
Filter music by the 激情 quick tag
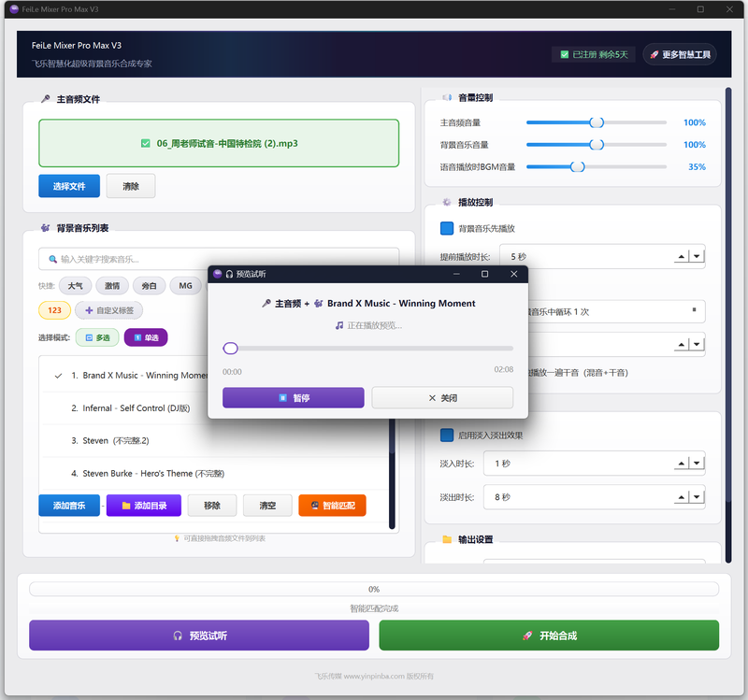(112, 286)
